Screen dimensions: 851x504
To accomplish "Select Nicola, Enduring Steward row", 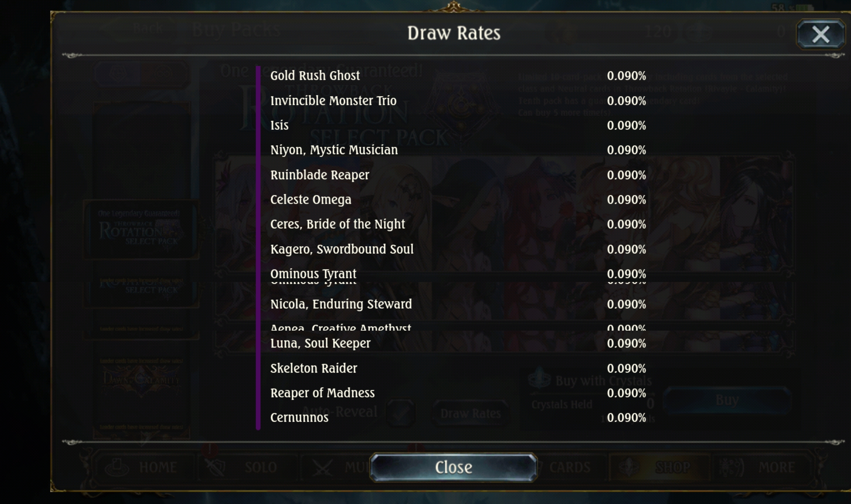I will [458, 304].
